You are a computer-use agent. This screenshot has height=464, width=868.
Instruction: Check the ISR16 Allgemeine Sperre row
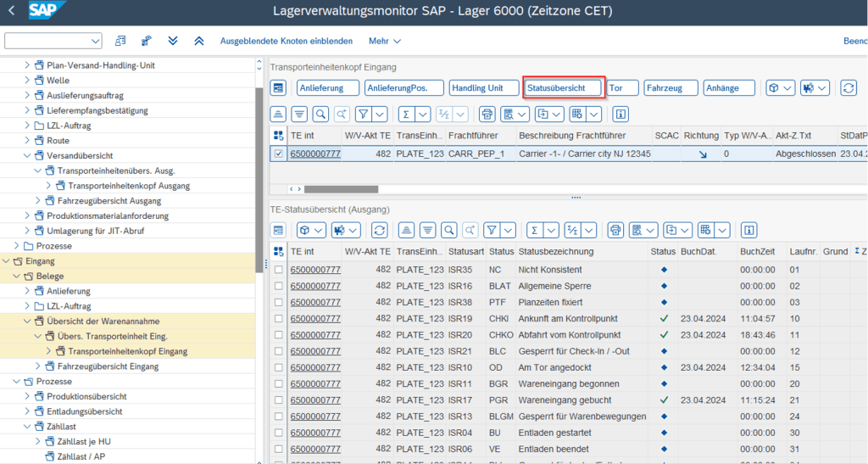pyautogui.click(x=278, y=286)
